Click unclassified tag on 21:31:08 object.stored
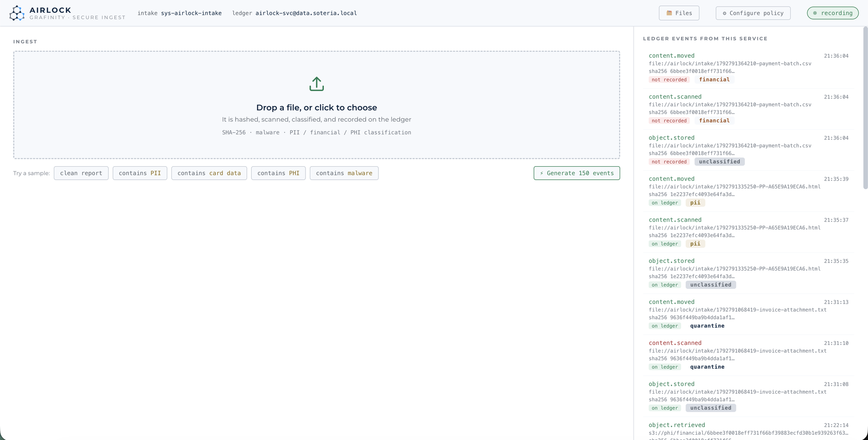Image resolution: width=868 pixels, height=440 pixels. (711, 408)
